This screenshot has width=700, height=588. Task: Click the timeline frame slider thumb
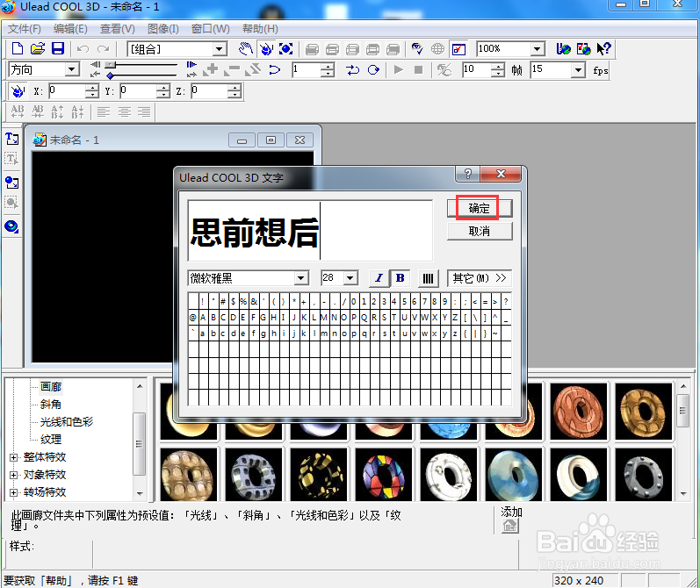(111, 65)
